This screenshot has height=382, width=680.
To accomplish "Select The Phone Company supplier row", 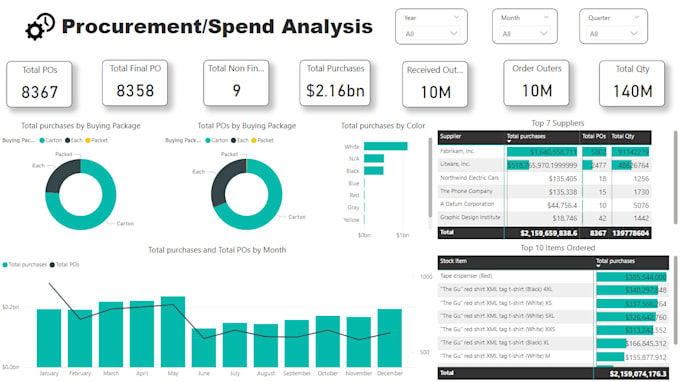I will click(x=544, y=191).
